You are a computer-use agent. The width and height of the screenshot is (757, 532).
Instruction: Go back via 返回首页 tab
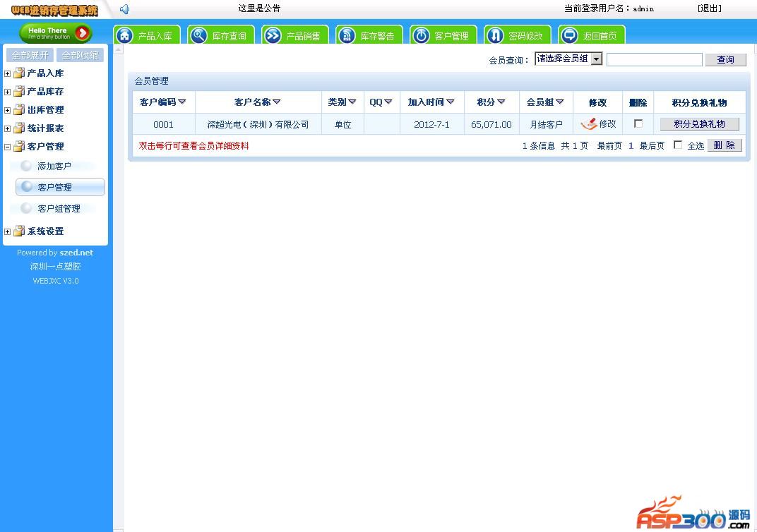coord(592,35)
